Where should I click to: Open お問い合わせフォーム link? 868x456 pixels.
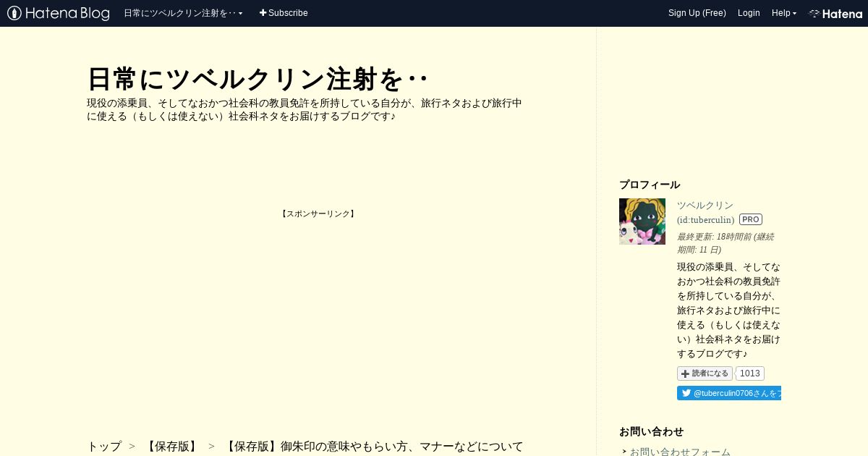[x=680, y=452]
